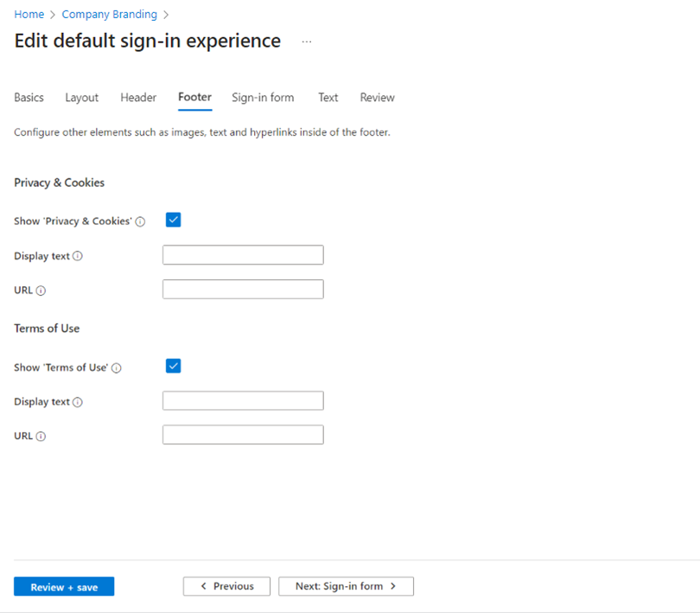
Task: Click info icon next to Privacy URL label
Action: pos(41,291)
